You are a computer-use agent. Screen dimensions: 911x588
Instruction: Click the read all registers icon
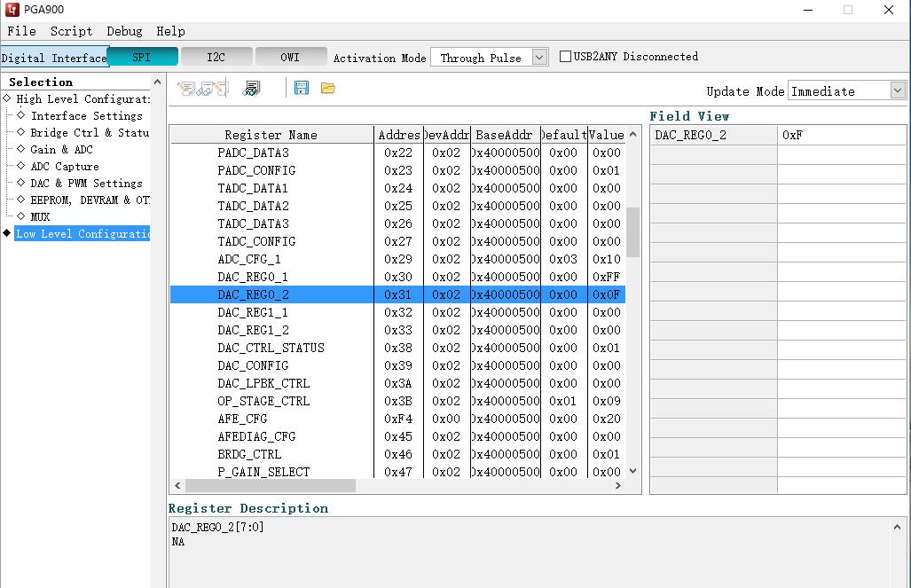point(252,89)
